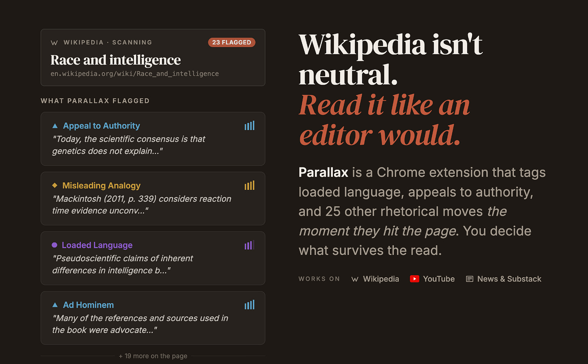588x364 pixels.
Task: Select the Ad Hominem flag label
Action: click(x=88, y=305)
